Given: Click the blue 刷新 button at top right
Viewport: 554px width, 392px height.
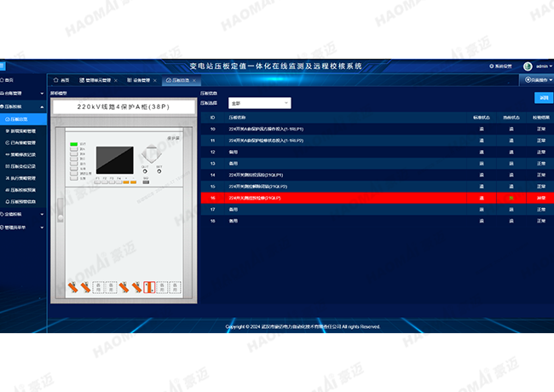Looking at the screenshot, I should coord(540,98).
